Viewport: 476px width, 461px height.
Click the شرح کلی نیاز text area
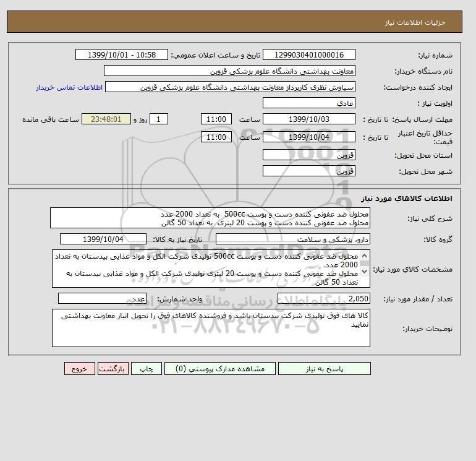(210, 218)
